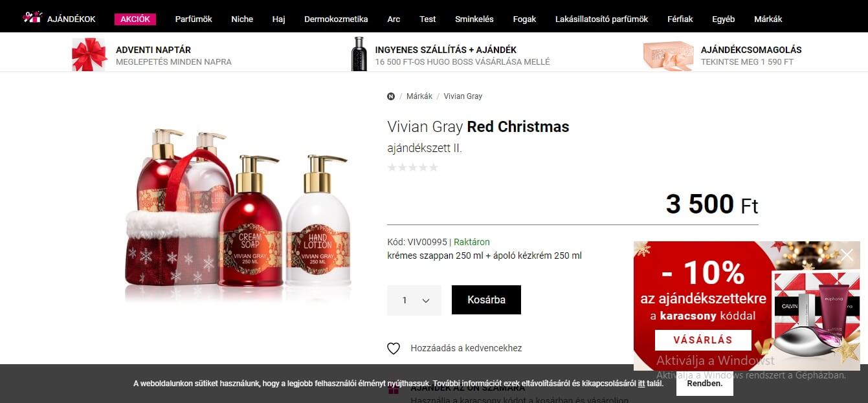Click the breadcrumb home N icon
The width and height of the screenshot is (868, 403).
click(391, 96)
